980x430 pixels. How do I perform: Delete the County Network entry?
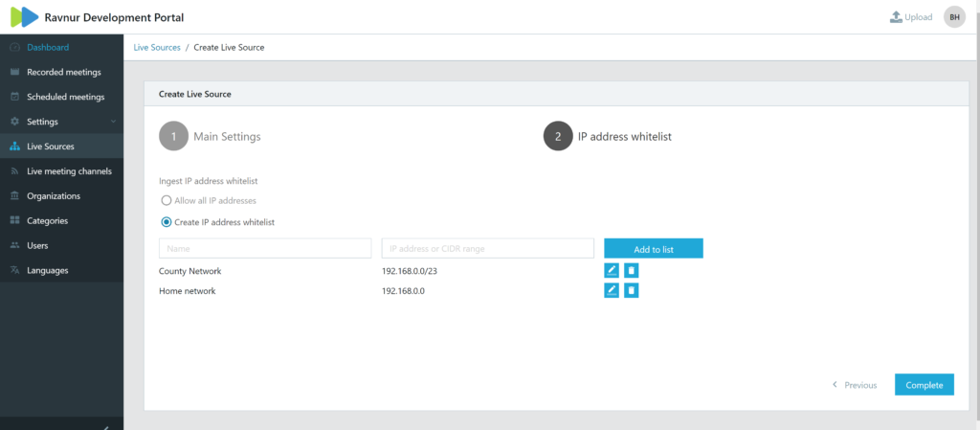[632, 271]
